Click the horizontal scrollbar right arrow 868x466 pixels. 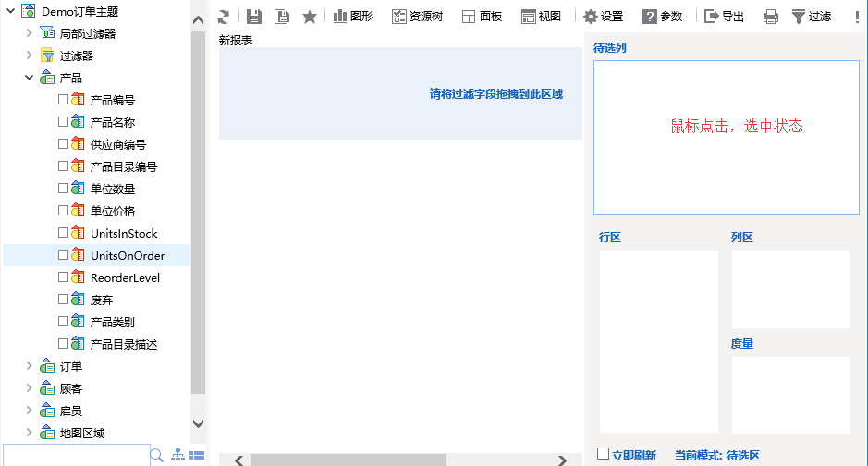[562, 460]
